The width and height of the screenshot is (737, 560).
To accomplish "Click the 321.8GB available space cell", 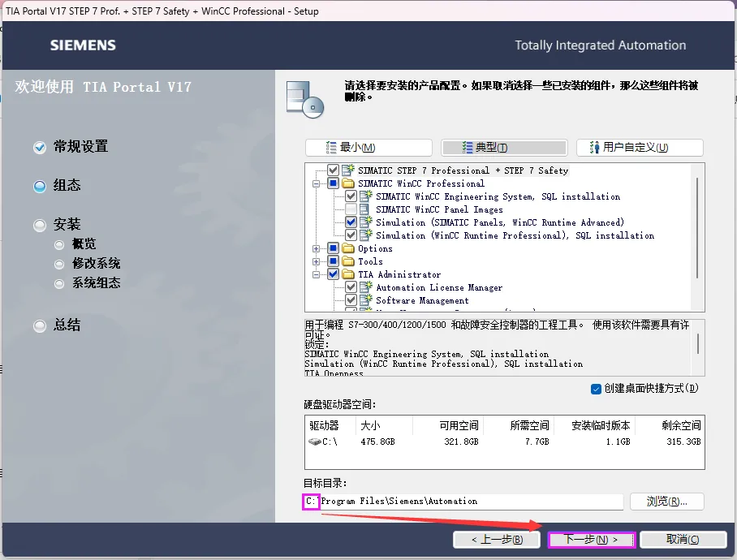I will pyautogui.click(x=461, y=442).
